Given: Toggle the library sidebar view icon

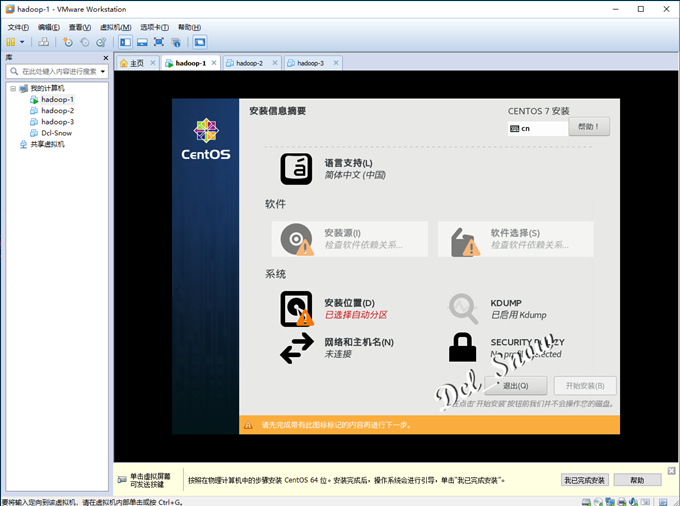Looking at the screenshot, I should point(125,42).
